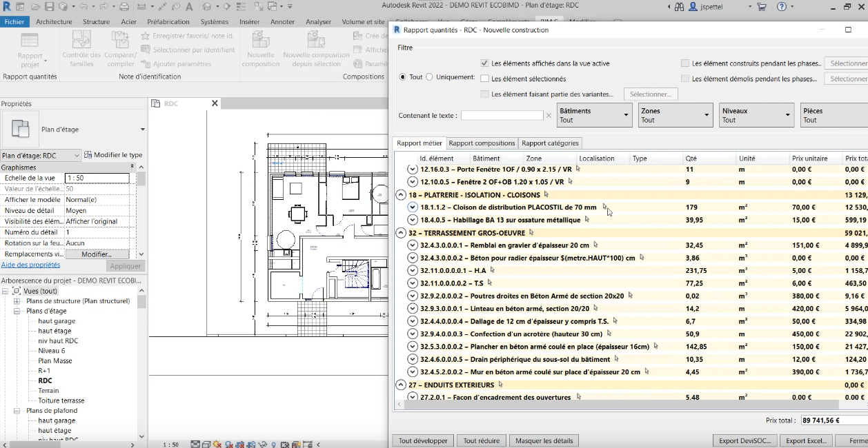Click Enregistrer favoris/ note id. star

pos(146,35)
